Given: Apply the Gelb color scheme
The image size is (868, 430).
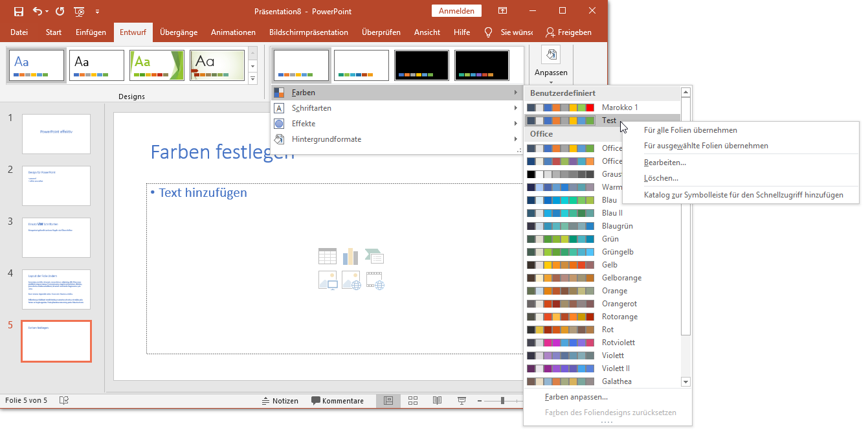Looking at the screenshot, I should point(602,265).
